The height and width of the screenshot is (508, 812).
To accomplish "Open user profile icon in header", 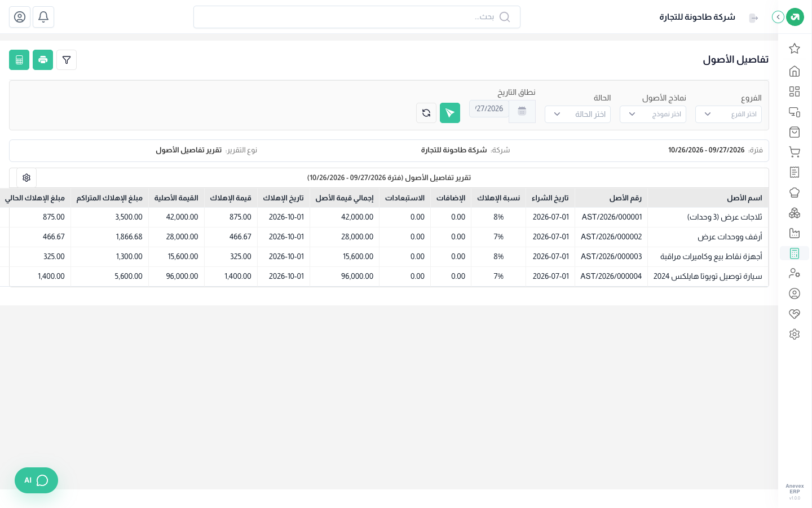I will [x=20, y=17].
